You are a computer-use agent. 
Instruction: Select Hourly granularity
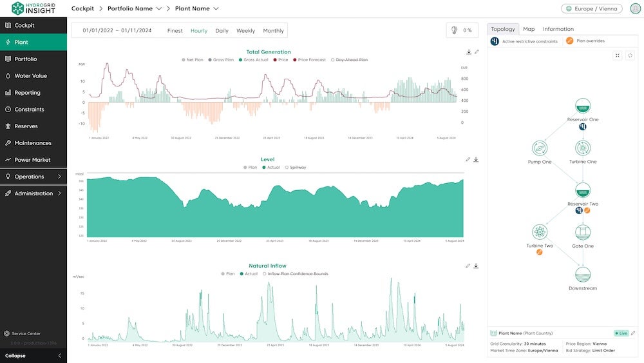pos(199,31)
